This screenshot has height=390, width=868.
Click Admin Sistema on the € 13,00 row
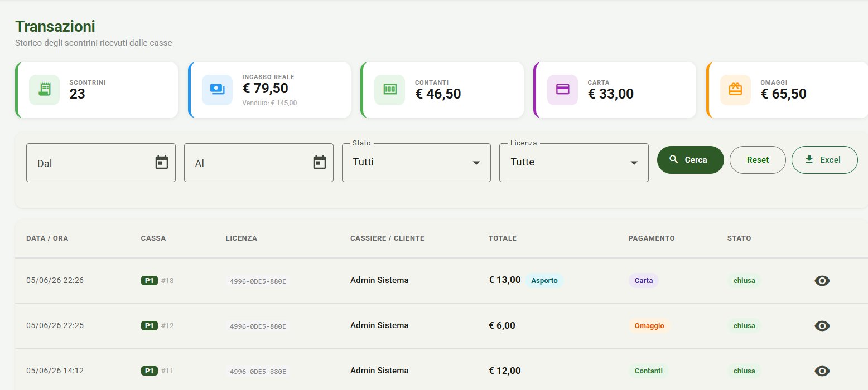379,280
